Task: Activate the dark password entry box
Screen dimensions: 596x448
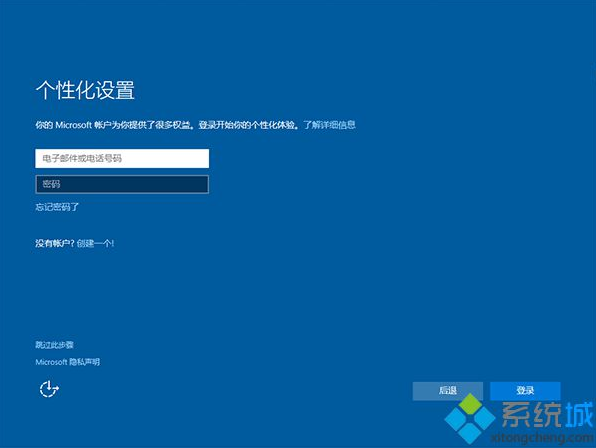Action: [122, 185]
